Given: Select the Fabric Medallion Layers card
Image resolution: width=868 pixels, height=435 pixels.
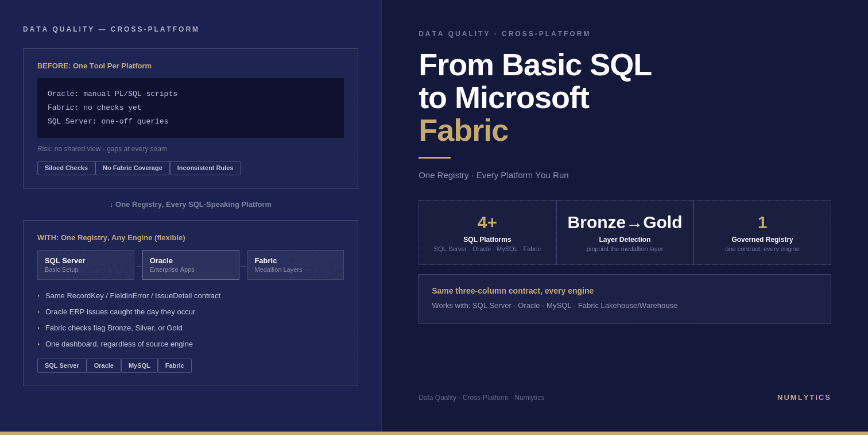Looking at the screenshot, I should (296, 265).
